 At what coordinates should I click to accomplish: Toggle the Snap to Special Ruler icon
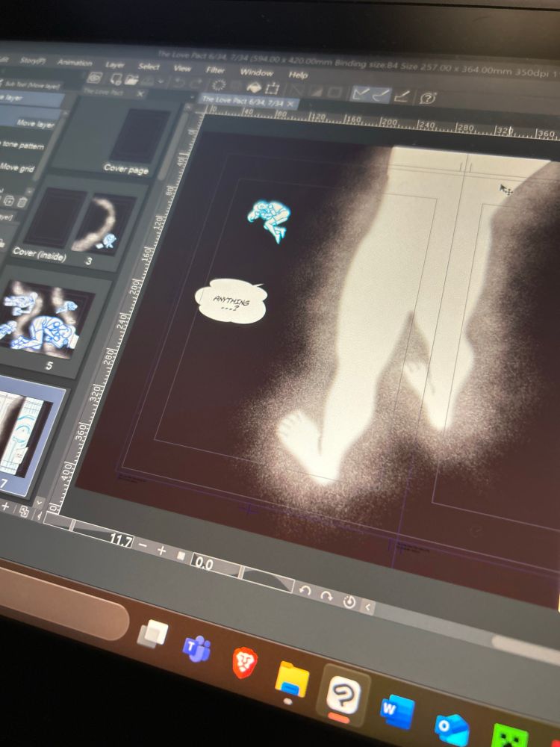(x=381, y=94)
